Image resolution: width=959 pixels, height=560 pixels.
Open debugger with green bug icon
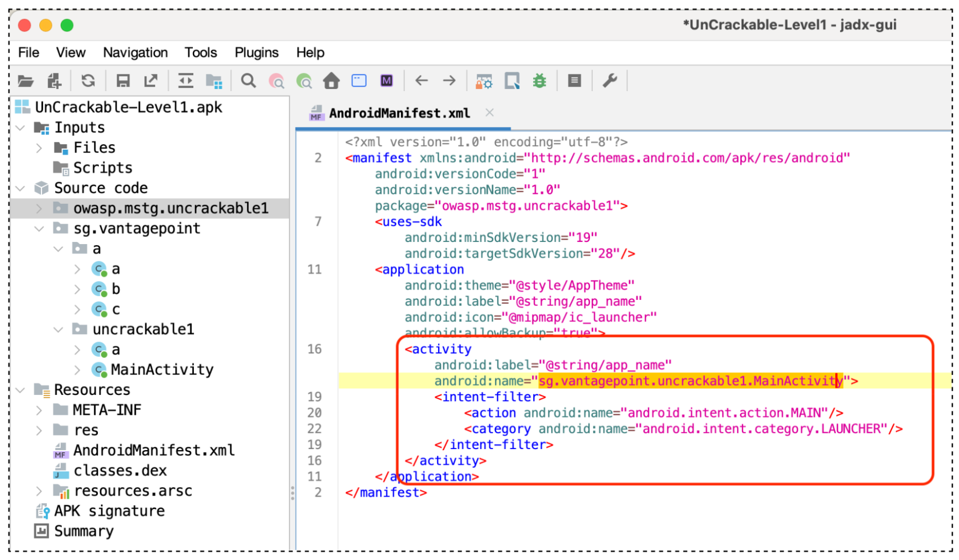click(x=540, y=81)
